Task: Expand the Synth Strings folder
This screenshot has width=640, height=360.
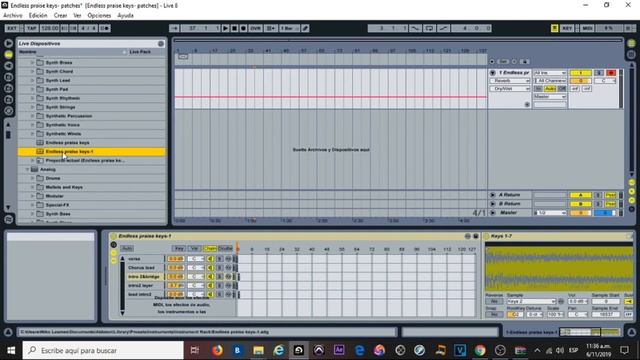Action: point(32,107)
